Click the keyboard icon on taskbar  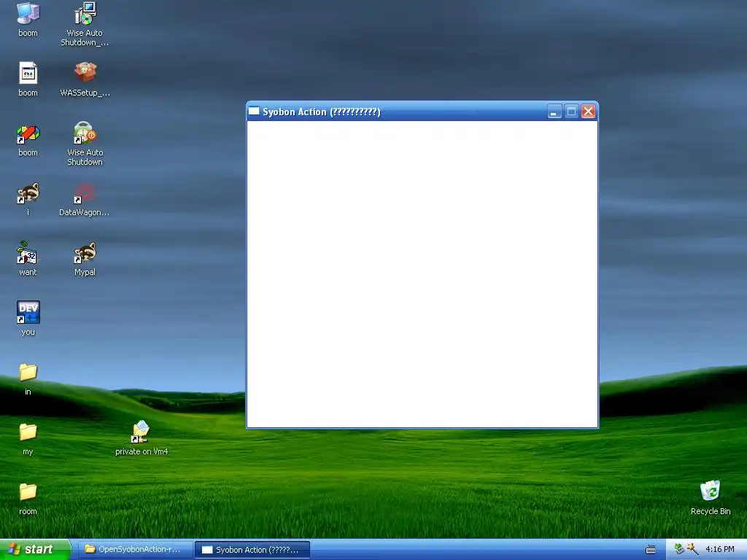[x=650, y=550]
